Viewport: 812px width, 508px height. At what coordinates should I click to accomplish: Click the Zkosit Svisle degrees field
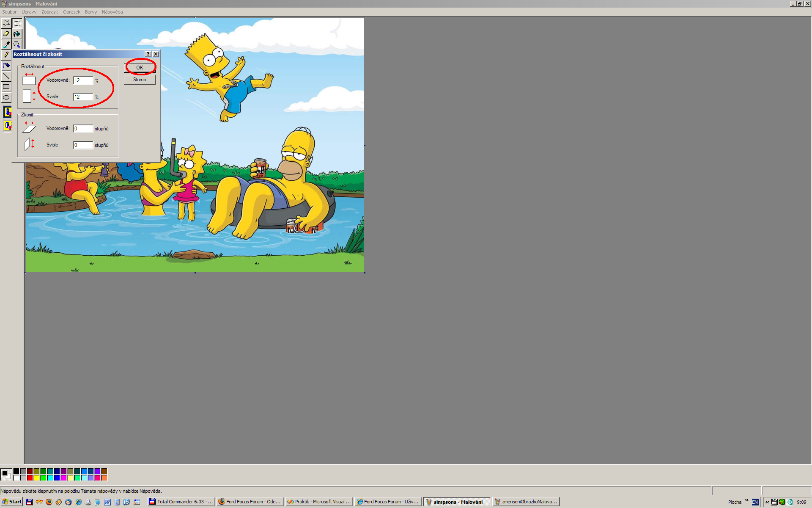(83, 145)
